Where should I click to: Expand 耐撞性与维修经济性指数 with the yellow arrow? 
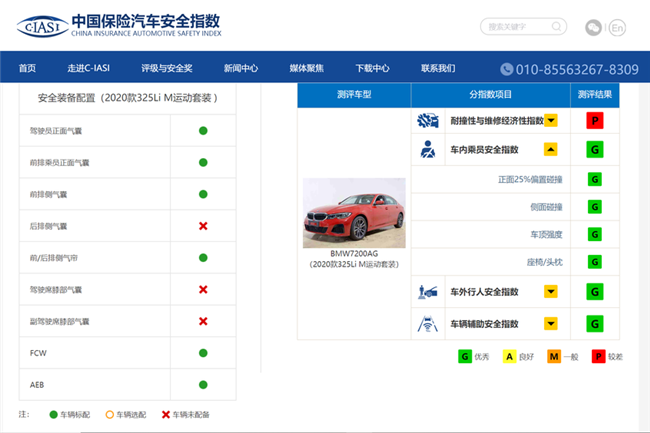point(551,121)
